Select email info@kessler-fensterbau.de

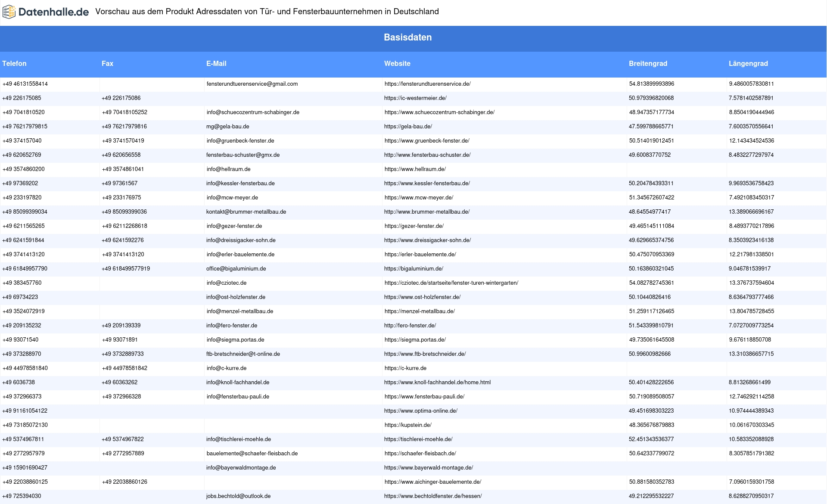click(240, 184)
